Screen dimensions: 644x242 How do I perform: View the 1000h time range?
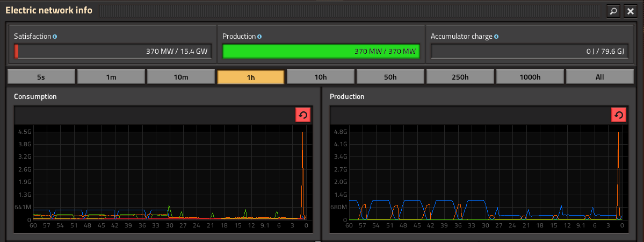click(530, 77)
